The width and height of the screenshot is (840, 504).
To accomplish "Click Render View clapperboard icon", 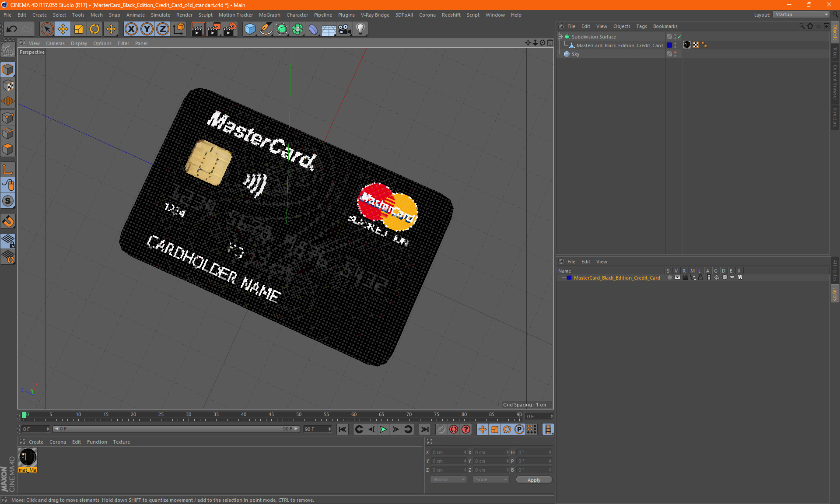I will coord(198,29).
